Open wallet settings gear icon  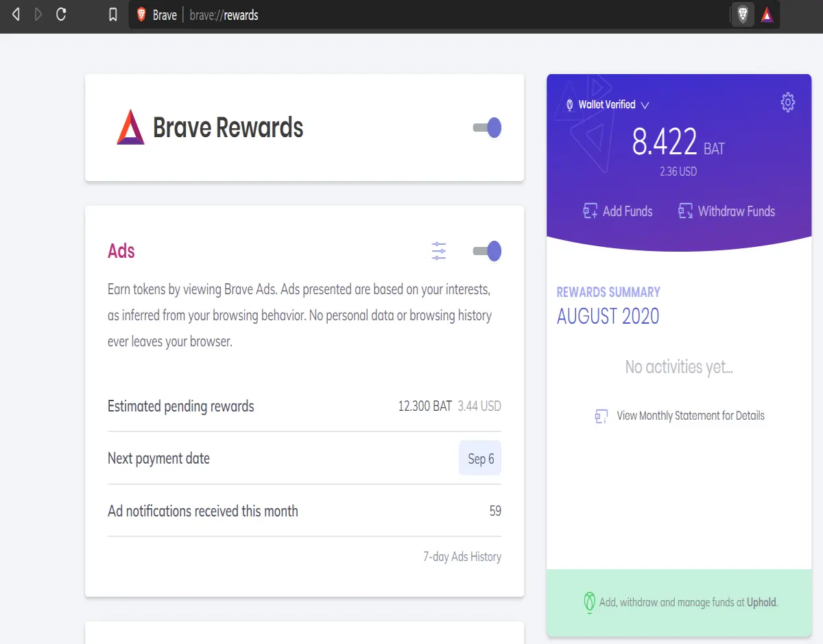788,103
